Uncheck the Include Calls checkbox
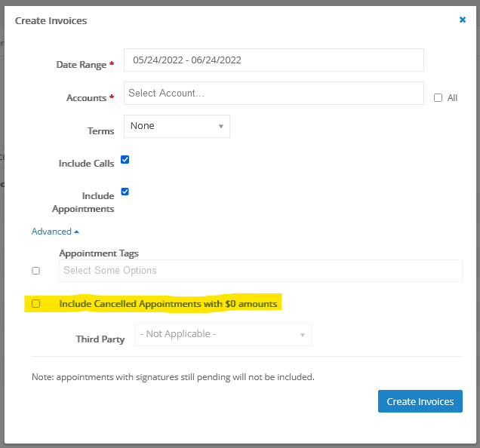This screenshot has height=448, width=480. pyautogui.click(x=125, y=160)
